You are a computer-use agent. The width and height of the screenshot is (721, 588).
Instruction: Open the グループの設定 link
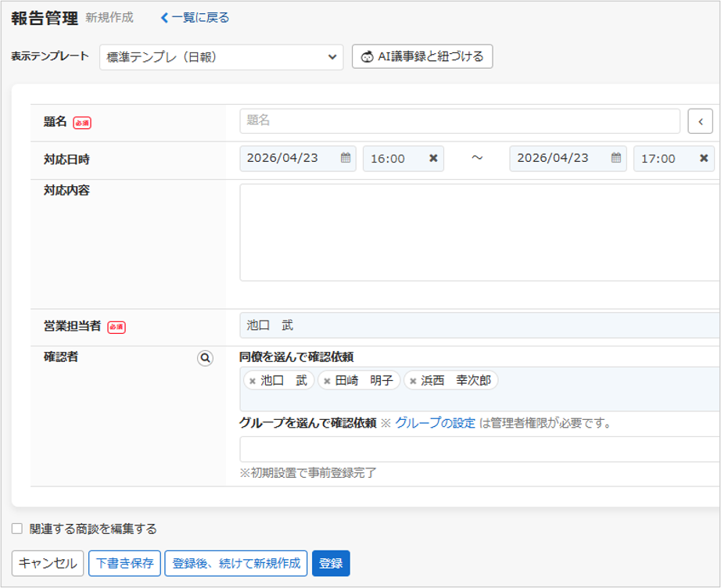coord(435,423)
